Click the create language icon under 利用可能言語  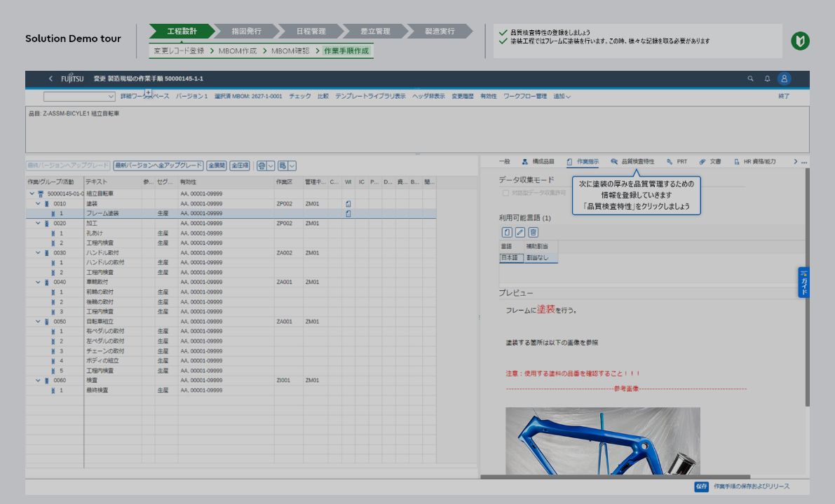(507, 232)
